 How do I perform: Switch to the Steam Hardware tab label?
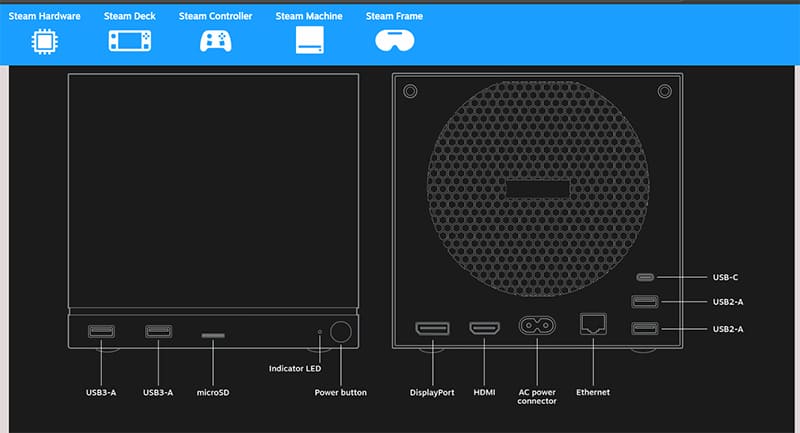coord(44,16)
